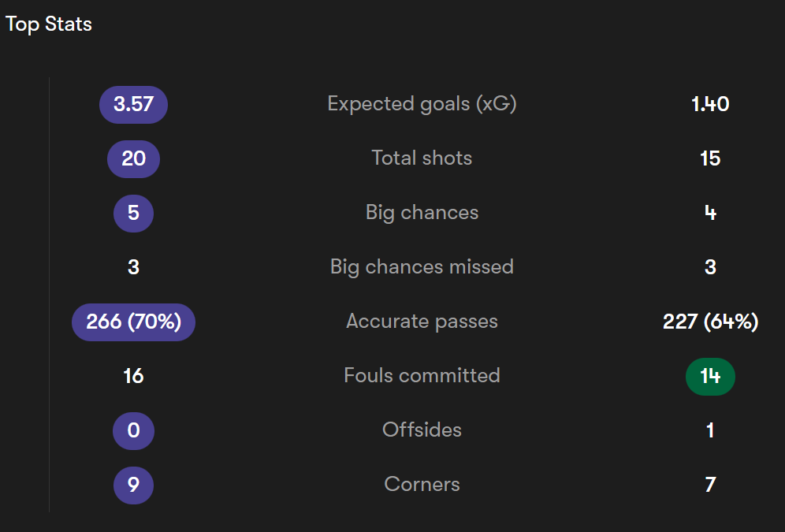Select the Fouls committed label

click(422, 375)
